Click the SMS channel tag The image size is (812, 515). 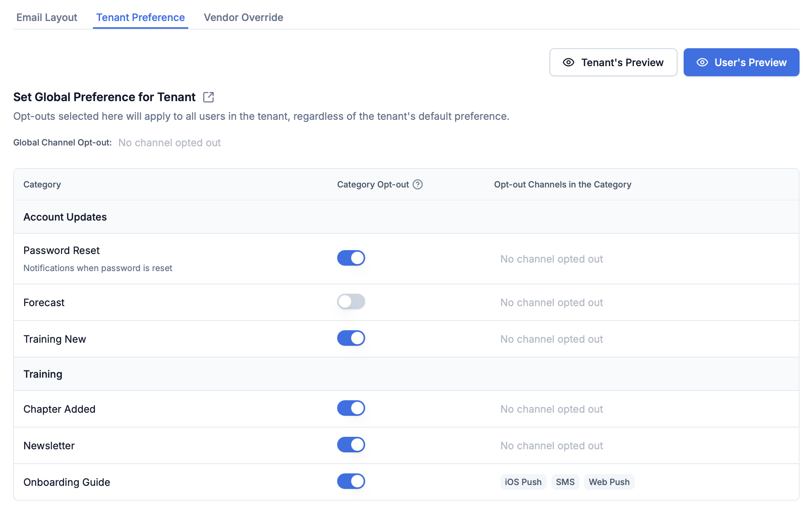pyautogui.click(x=565, y=482)
